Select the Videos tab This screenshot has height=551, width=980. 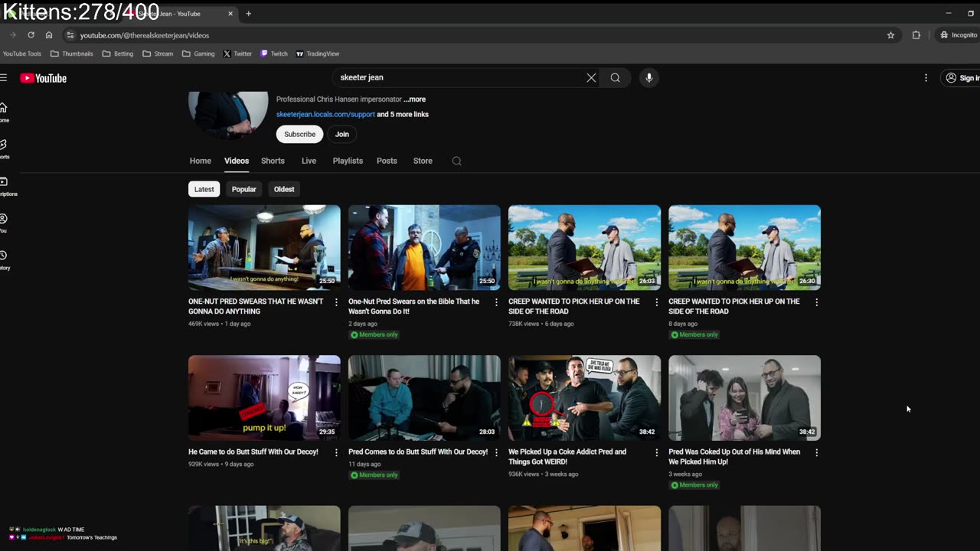237,161
